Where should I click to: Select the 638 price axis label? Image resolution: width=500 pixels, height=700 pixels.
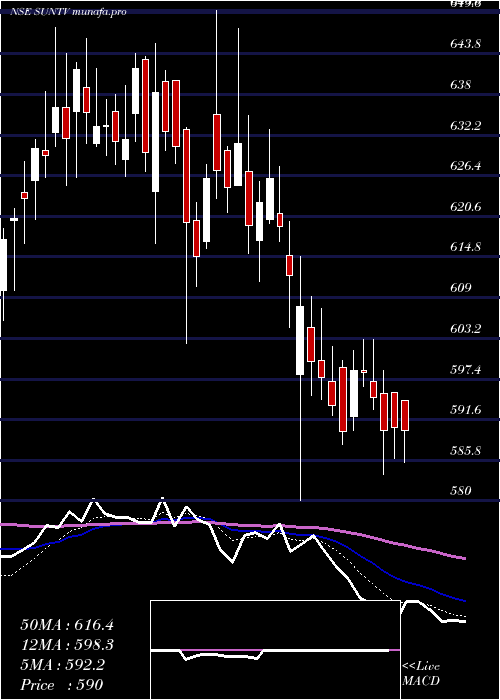460,84
